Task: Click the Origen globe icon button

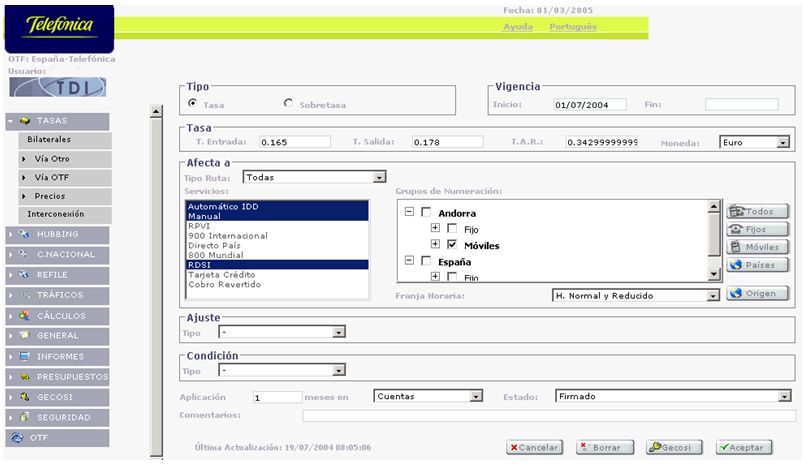Action: [x=757, y=293]
